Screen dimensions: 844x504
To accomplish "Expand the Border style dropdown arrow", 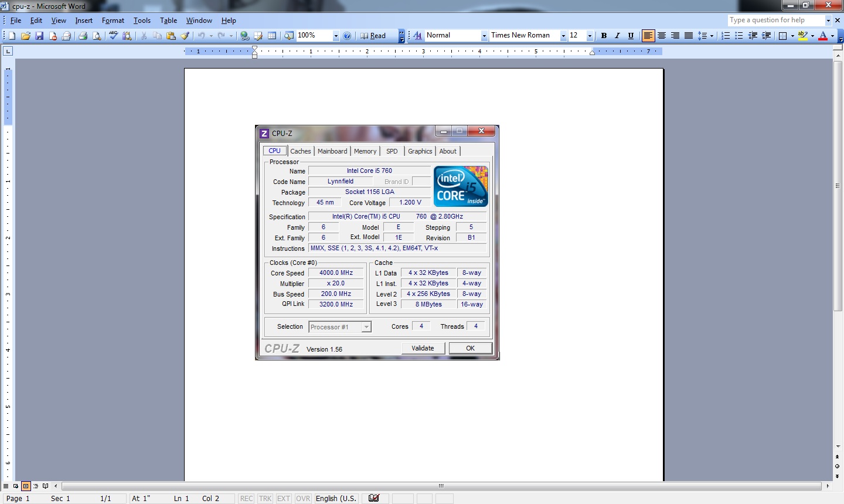I will pyautogui.click(x=792, y=36).
